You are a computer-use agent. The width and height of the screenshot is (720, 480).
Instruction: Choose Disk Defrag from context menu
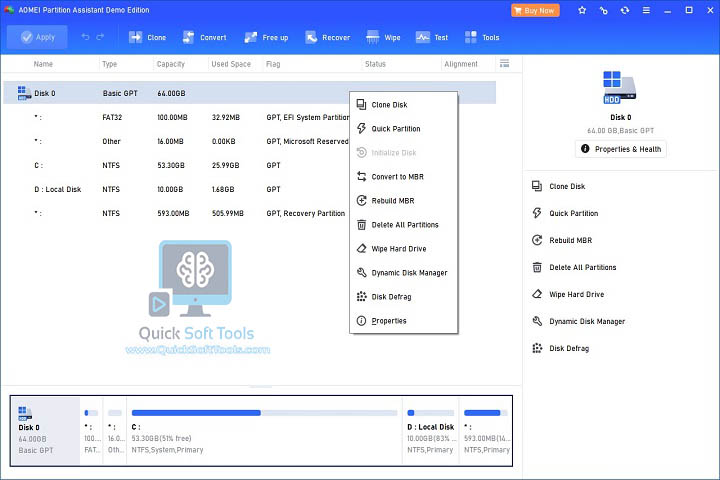point(403,297)
